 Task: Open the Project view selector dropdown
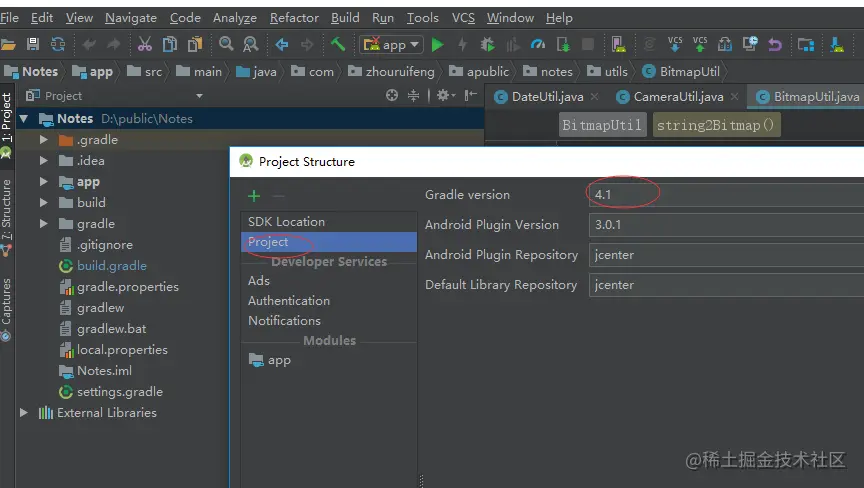199,96
